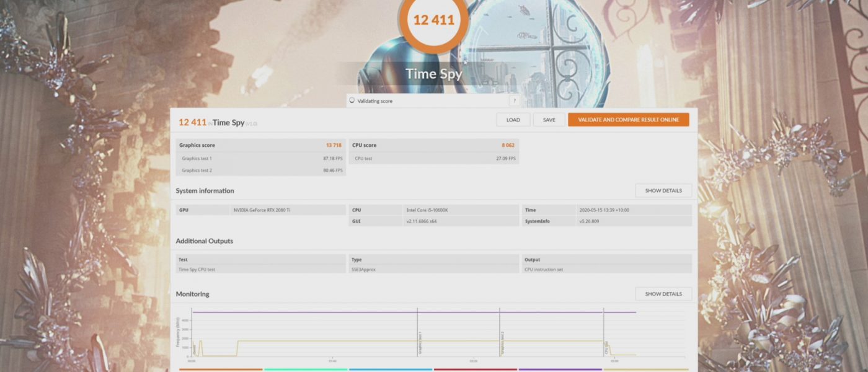Click the Graphics test 2 row label
The image size is (868, 372).
click(197, 170)
